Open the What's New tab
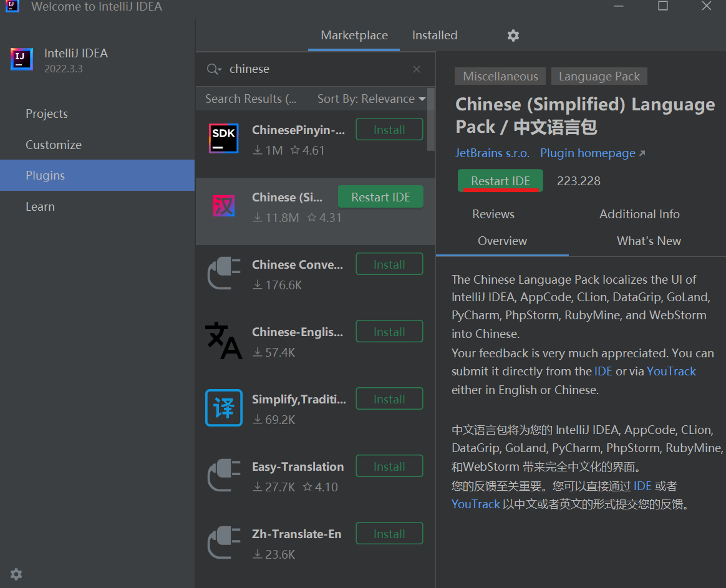The image size is (726, 588). [x=649, y=241]
